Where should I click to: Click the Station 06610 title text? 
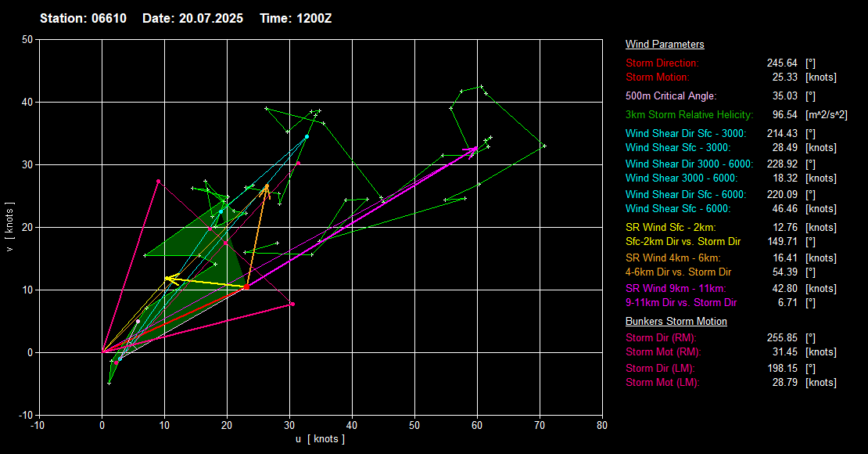[x=84, y=18]
